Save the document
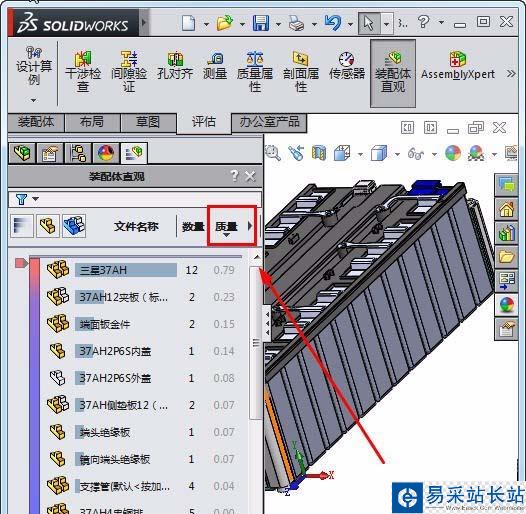526x514 pixels. (261, 23)
